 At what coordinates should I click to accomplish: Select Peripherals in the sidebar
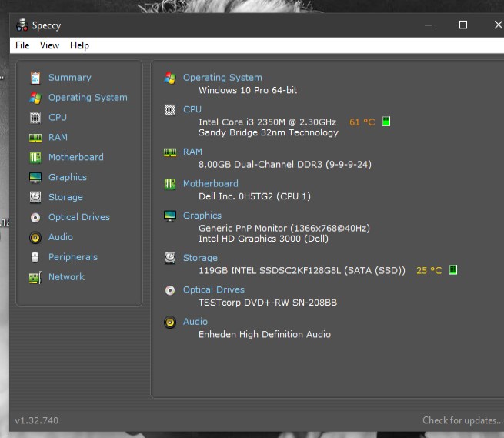pyautogui.click(x=73, y=257)
